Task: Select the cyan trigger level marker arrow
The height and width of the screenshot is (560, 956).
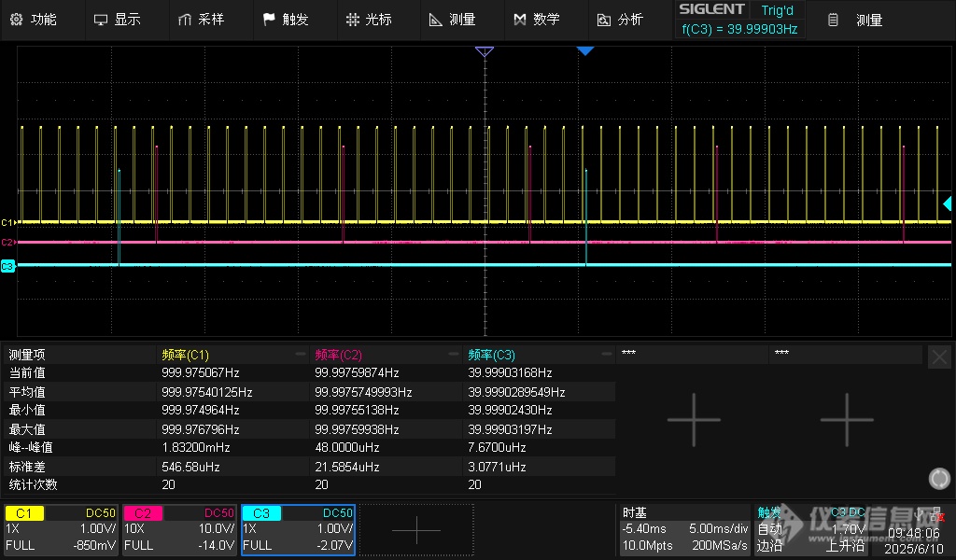Action: click(947, 203)
